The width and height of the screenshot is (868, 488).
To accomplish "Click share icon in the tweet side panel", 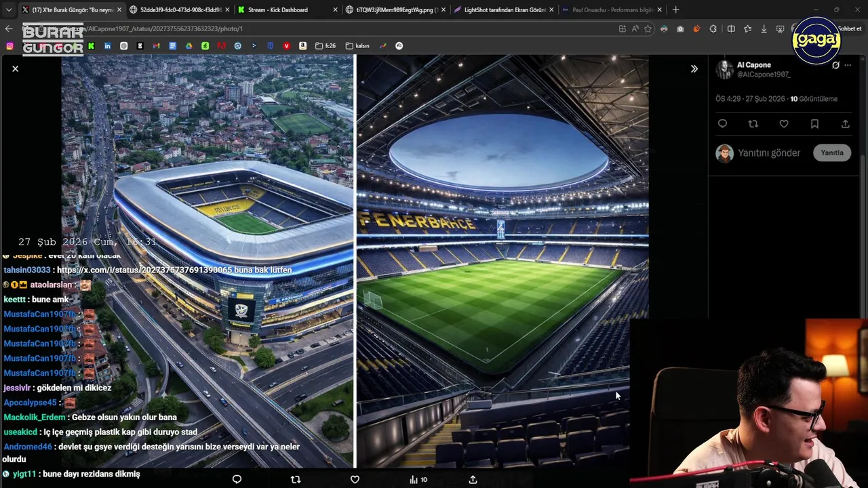I will [x=845, y=124].
